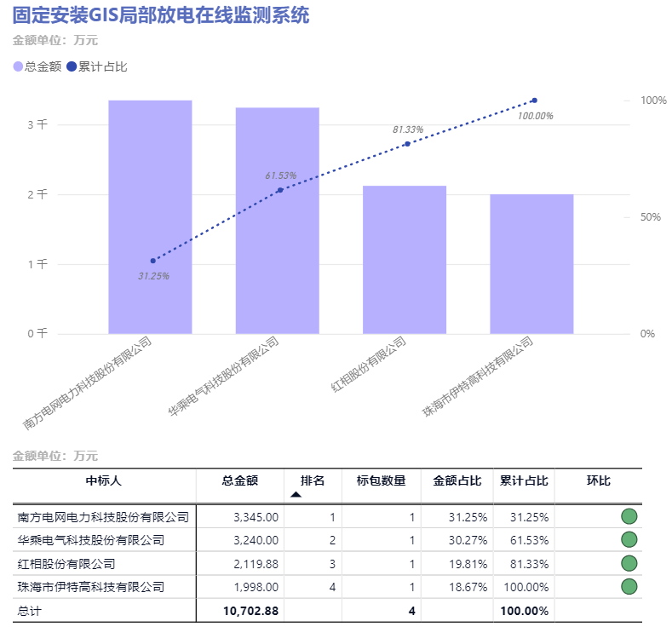Click table cell 华乘电气科技股份有限公司
672x627 pixels.
tap(91, 540)
